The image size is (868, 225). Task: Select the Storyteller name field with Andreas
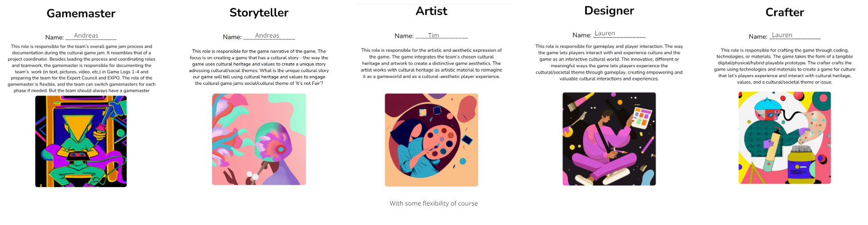tap(267, 36)
